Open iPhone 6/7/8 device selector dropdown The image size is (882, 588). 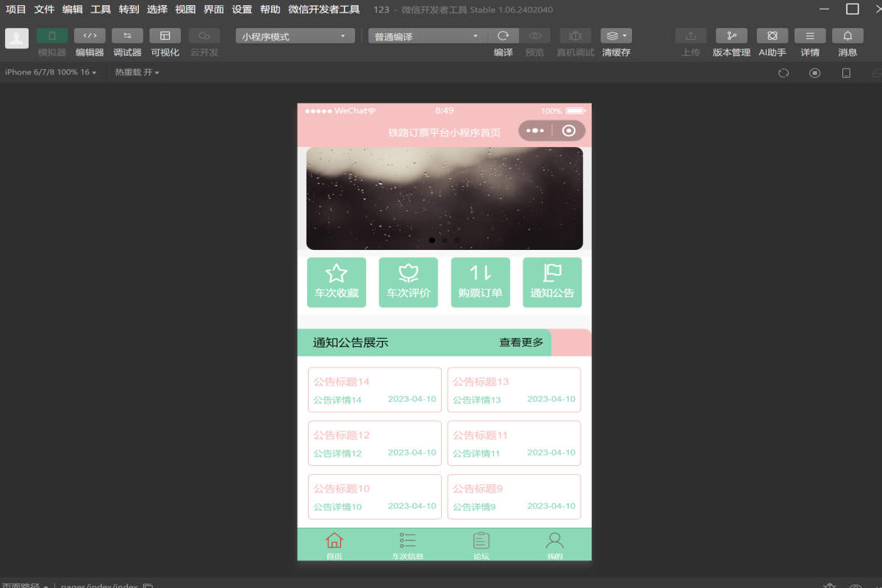pos(51,72)
